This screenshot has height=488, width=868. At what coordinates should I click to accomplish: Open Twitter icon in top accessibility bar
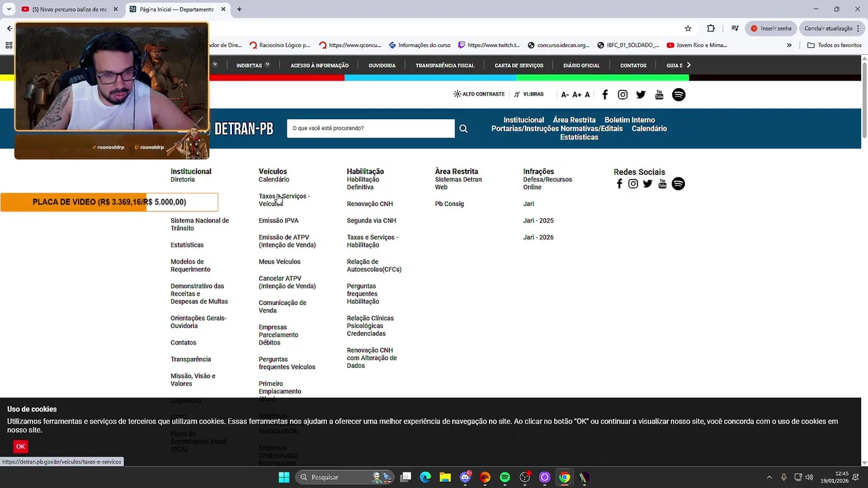point(641,95)
